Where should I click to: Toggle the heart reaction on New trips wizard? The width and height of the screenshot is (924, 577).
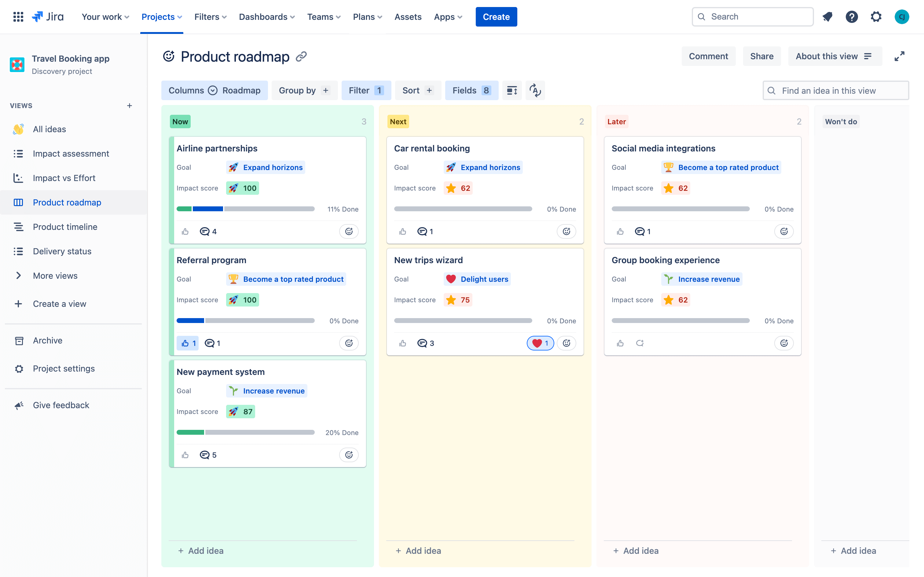tap(540, 343)
